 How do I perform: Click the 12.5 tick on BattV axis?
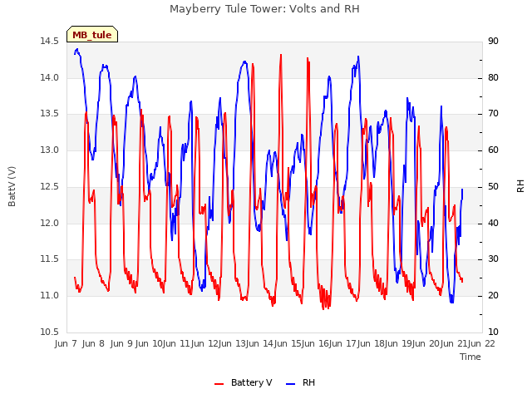[50, 186]
